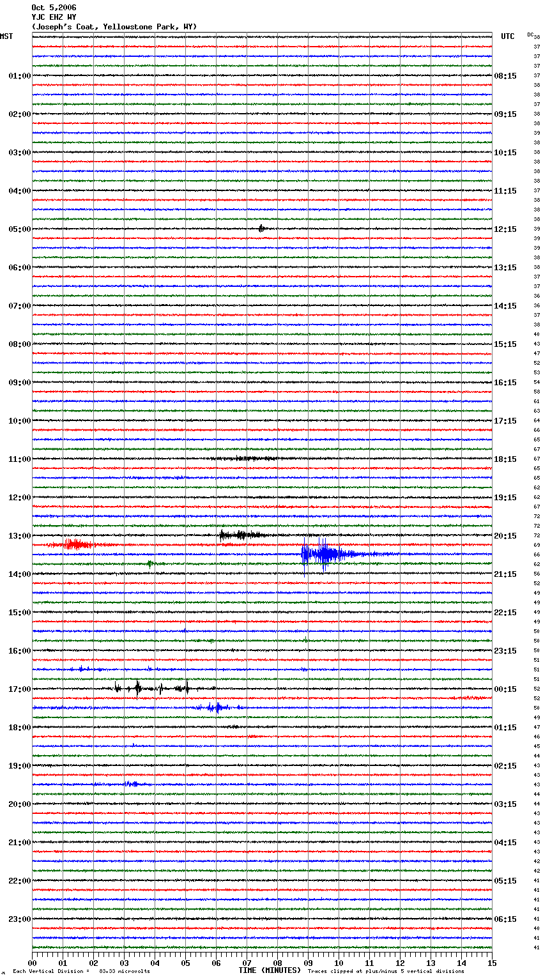Click the date text 'Oct 5,2006'
The width and height of the screenshot is (543, 980).
(x=54, y=8)
